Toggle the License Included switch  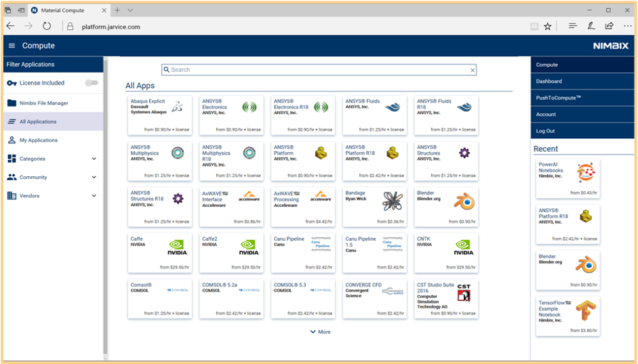[x=92, y=83]
